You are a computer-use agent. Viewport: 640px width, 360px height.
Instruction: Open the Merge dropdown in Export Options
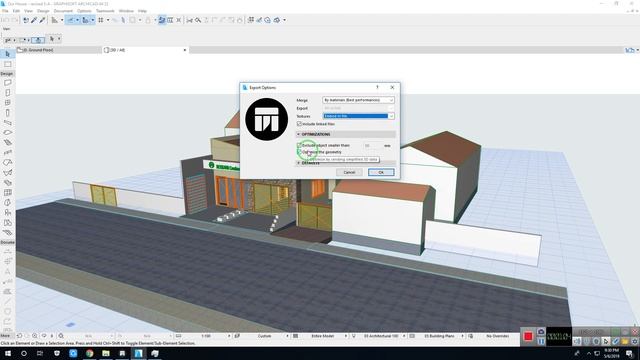pyautogui.click(x=358, y=100)
